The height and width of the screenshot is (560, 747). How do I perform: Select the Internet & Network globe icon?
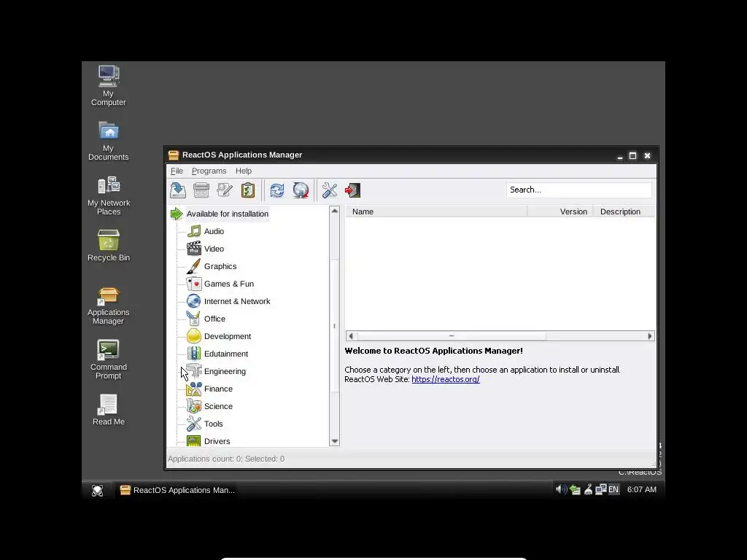click(194, 301)
